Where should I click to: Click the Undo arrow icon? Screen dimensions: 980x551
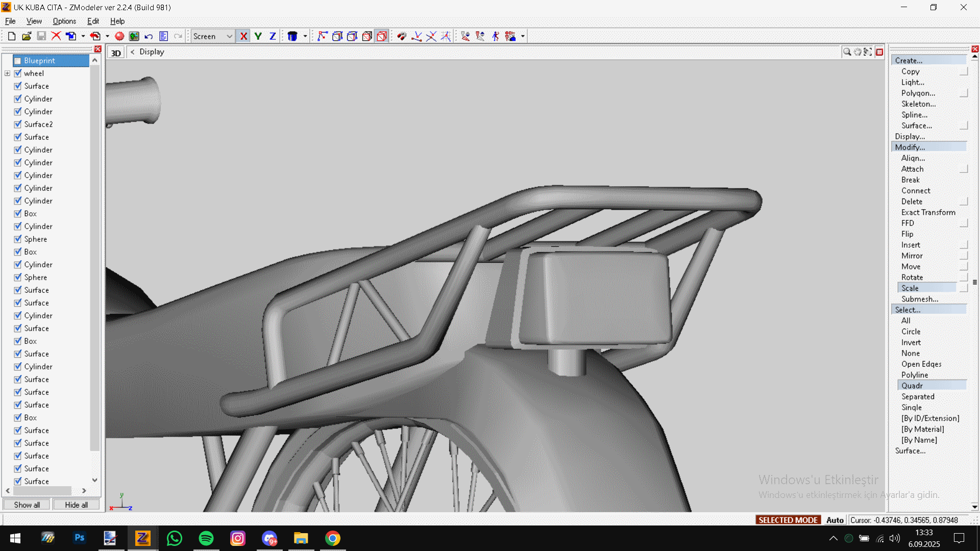pos(149,36)
